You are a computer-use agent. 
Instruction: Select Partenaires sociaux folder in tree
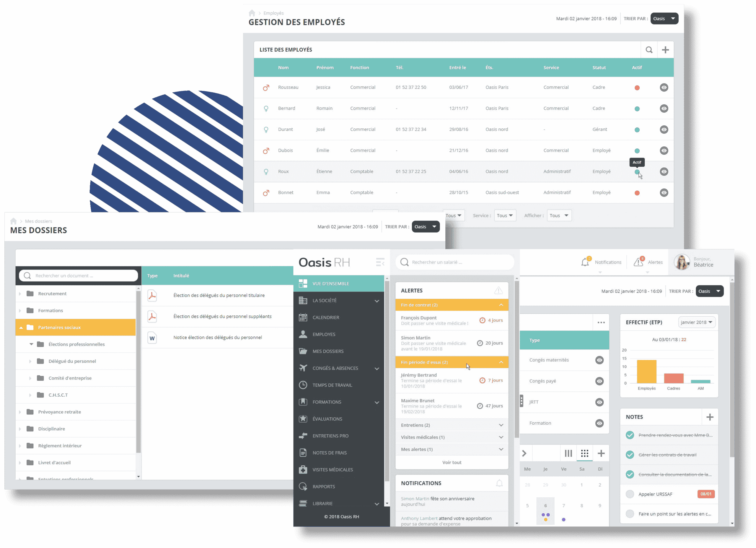(x=76, y=328)
